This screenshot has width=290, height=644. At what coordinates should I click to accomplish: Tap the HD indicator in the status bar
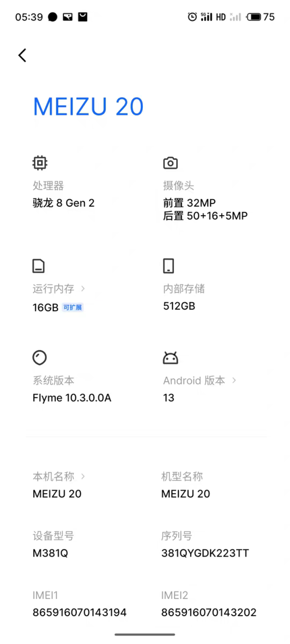coord(220,17)
